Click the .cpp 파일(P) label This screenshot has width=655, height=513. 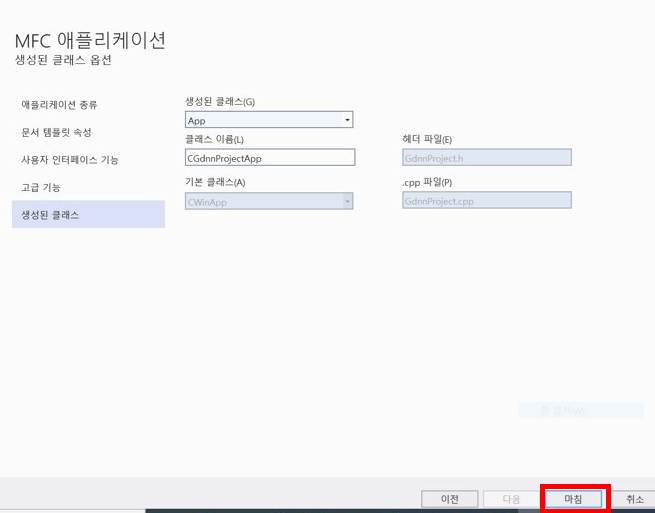[x=427, y=182]
